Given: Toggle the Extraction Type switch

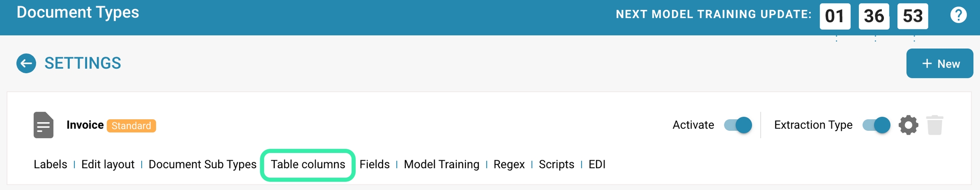Looking at the screenshot, I should tap(876, 125).
